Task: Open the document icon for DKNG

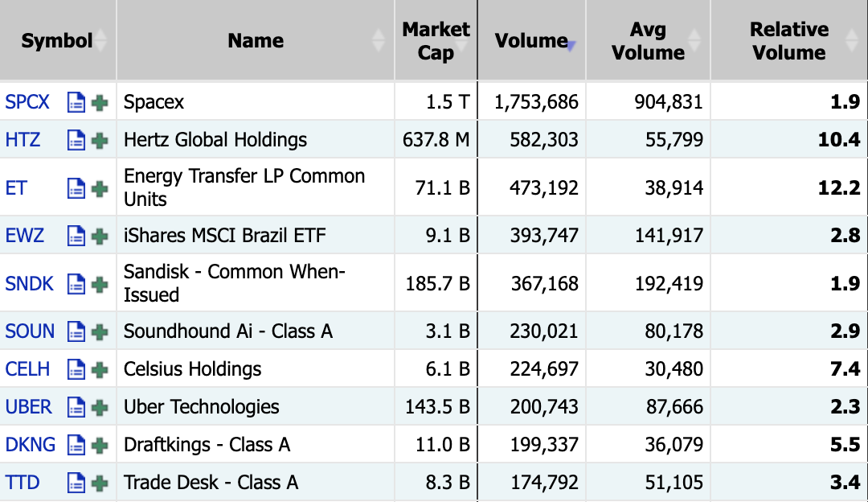Action: tap(76, 446)
